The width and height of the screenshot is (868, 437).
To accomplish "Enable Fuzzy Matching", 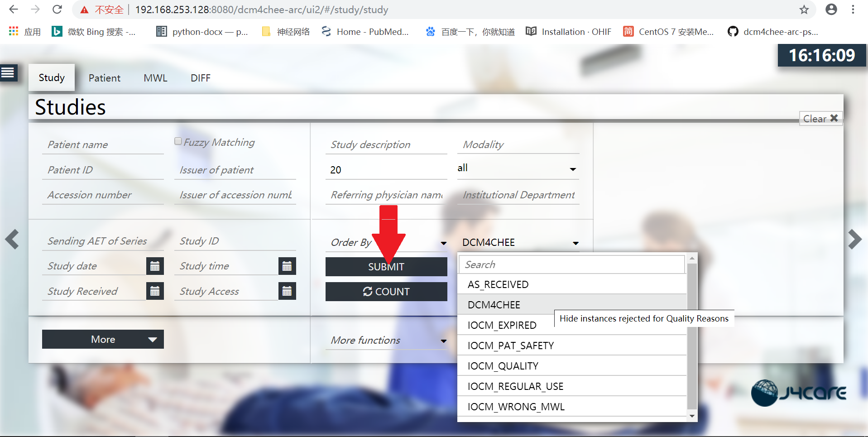I will click(x=177, y=140).
